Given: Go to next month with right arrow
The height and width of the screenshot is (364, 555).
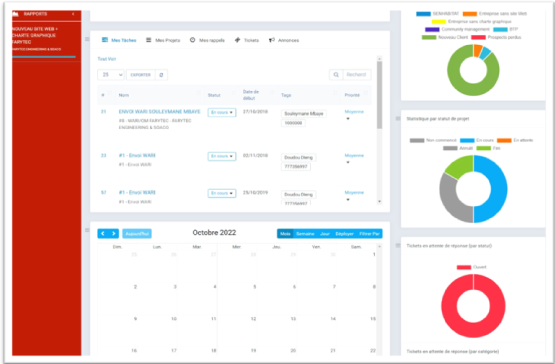Looking at the screenshot, I should click(x=114, y=234).
